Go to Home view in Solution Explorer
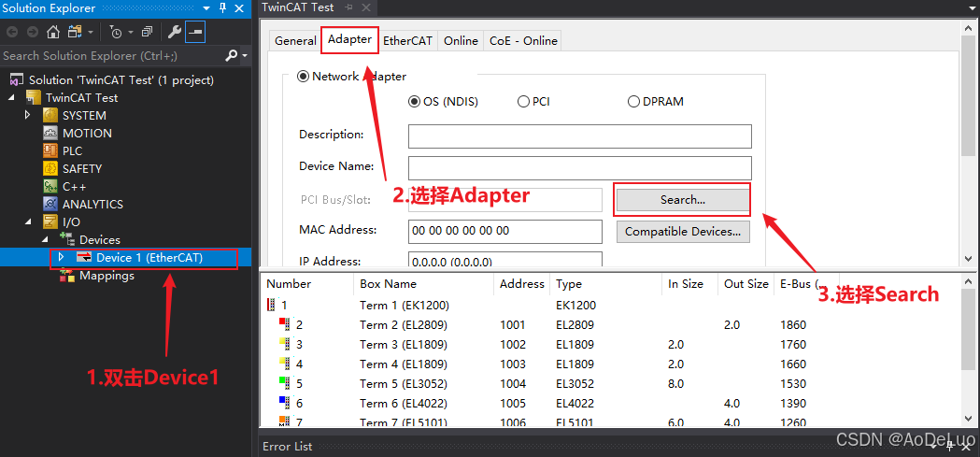 54,31
